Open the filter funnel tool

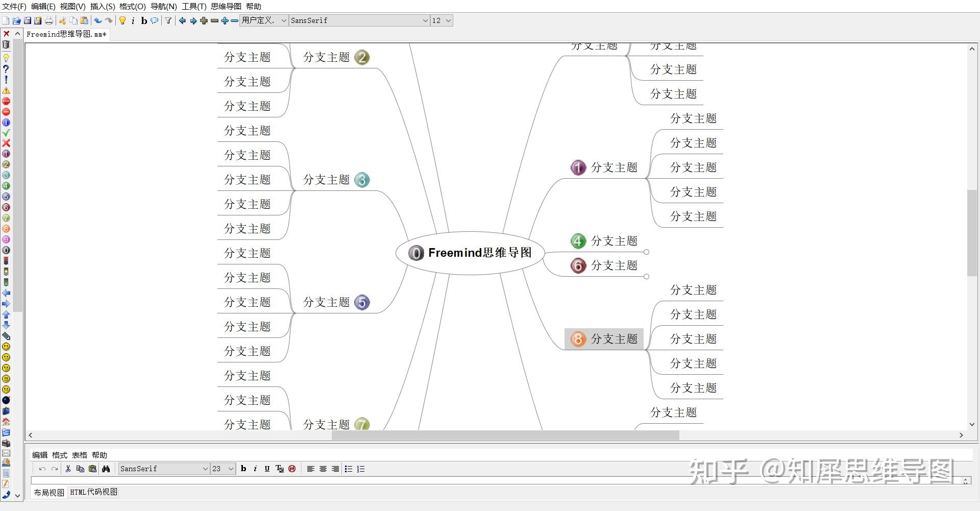(x=168, y=20)
